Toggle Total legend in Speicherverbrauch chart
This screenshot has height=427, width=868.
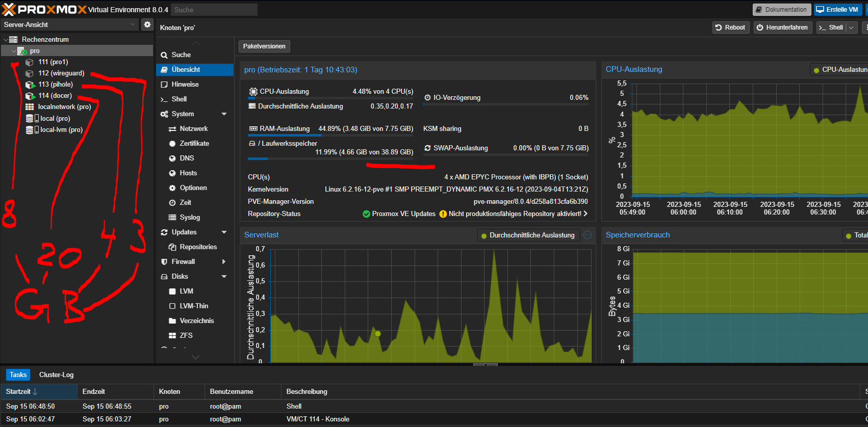pos(856,235)
